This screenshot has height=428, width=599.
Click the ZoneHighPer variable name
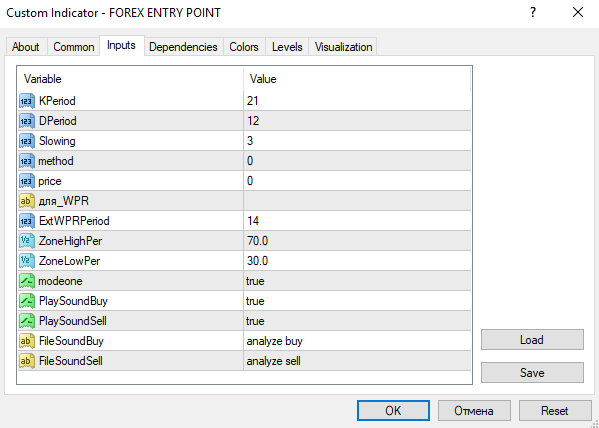tap(70, 241)
